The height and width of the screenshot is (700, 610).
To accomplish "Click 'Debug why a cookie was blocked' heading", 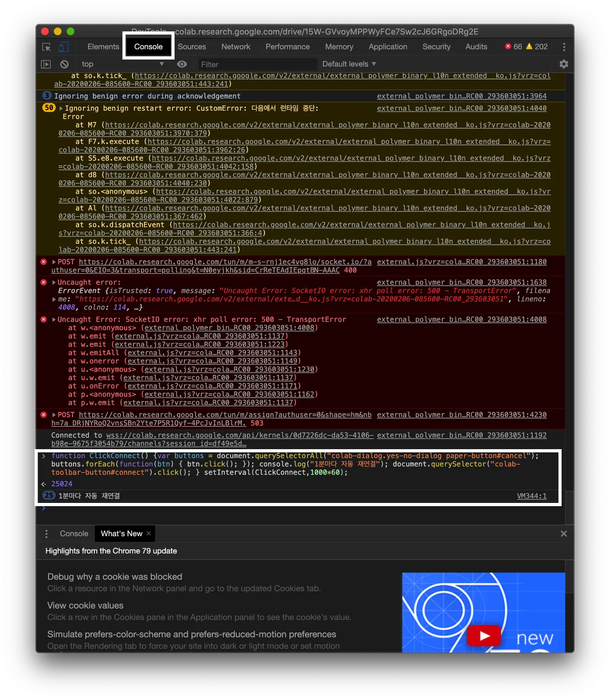I will tap(115, 577).
